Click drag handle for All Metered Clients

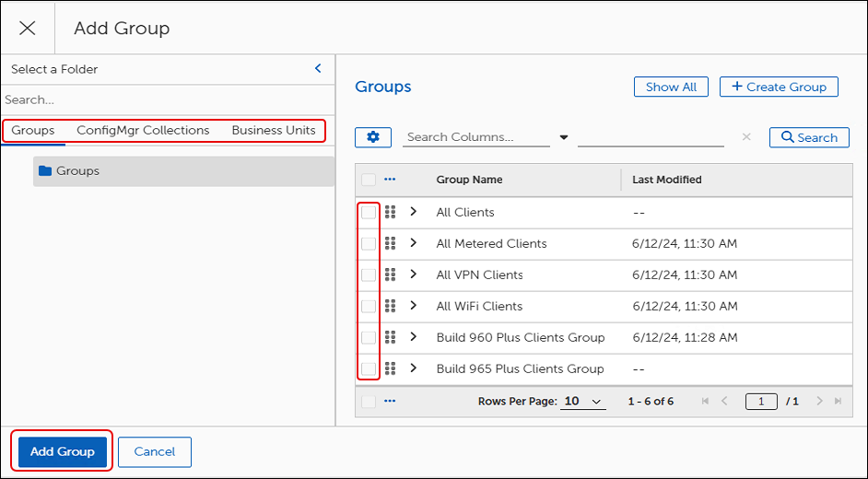(x=391, y=243)
